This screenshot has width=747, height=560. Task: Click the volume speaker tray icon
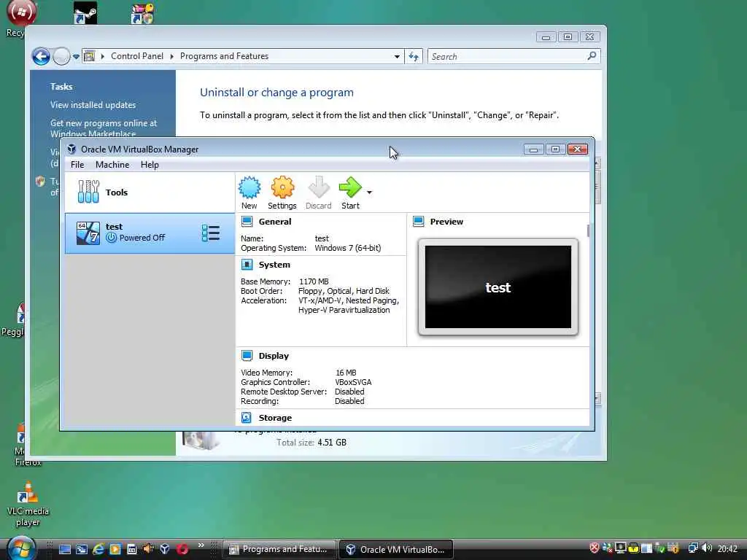click(707, 548)
